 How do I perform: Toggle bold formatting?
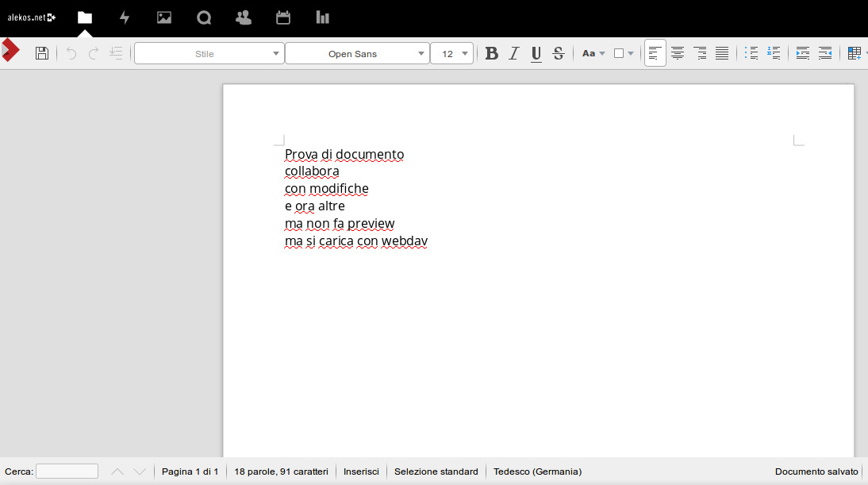point(492,53)
